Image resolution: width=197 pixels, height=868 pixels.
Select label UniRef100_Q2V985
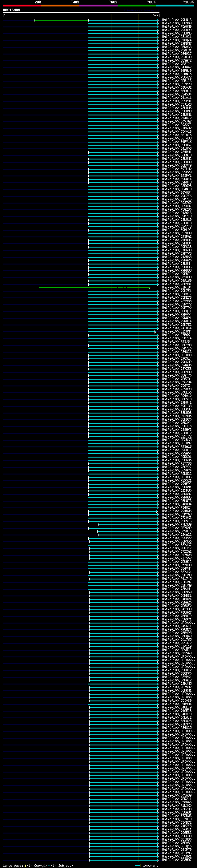(x=177, y=301)
